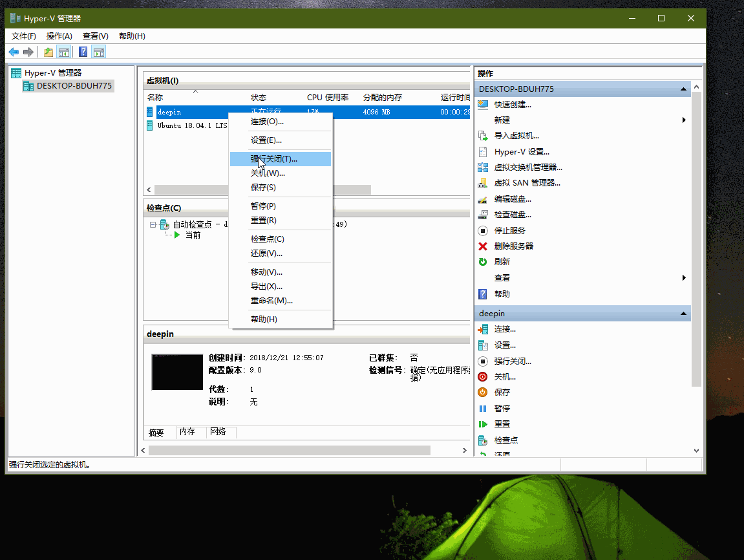Click 编辑磁盘 in the actions pane
This screenshot has height=560, width=744.
tap(513, 199)
